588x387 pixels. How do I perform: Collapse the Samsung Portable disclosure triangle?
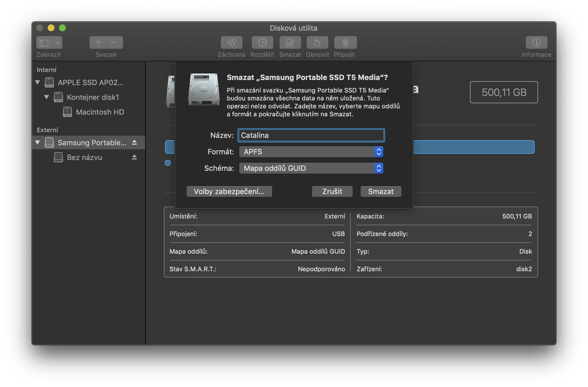37,142
